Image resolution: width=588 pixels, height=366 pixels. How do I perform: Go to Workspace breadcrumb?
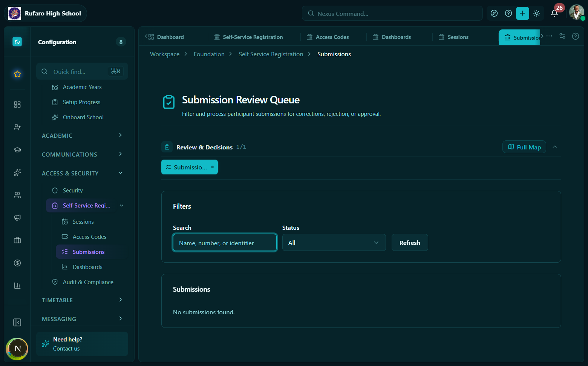165,54
